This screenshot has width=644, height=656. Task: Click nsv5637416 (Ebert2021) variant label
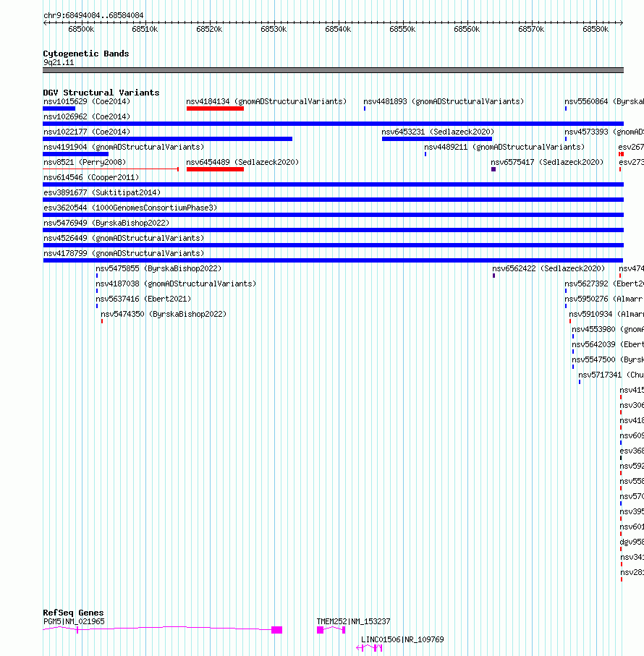143,299
